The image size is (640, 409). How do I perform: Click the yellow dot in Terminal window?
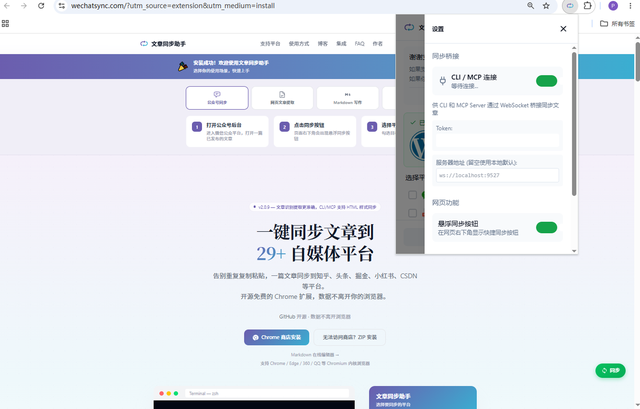pyautogui.click(x=169, y=393)
